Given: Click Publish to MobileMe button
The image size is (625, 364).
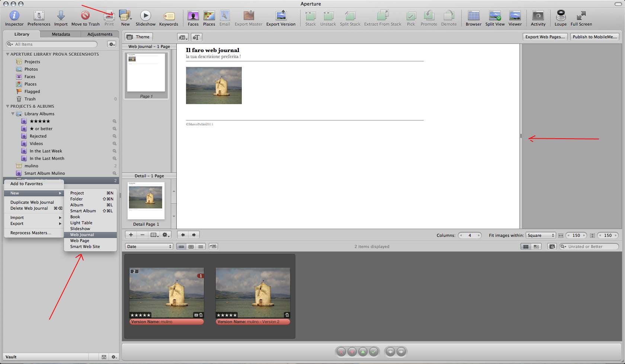Looking at the screenshot, I should (594, 37).
